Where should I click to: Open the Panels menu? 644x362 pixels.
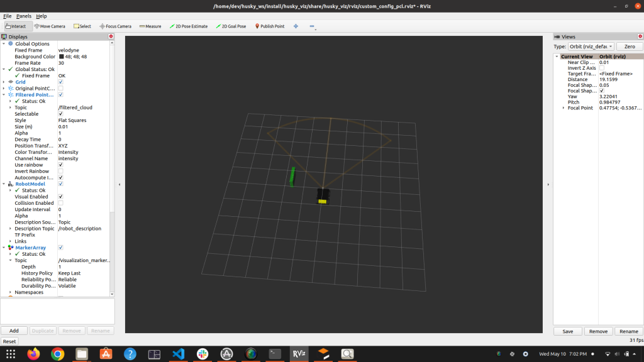point(24,16)
